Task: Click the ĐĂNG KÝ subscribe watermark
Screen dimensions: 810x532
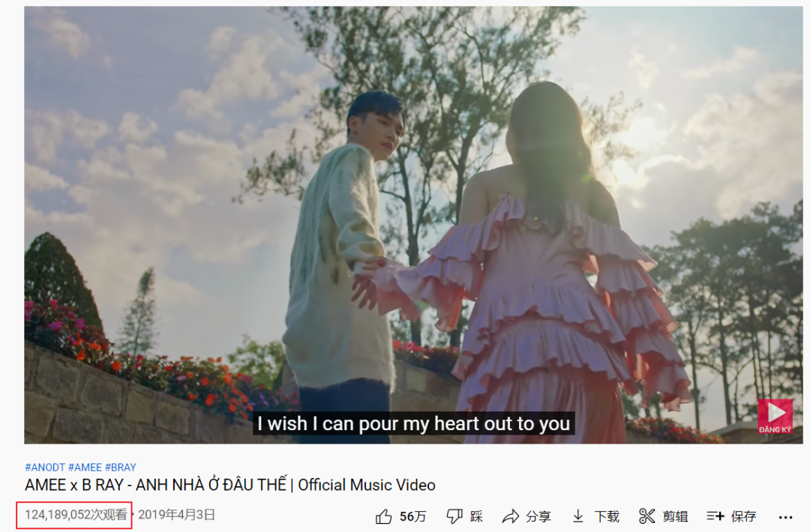Action: [775, 416]
